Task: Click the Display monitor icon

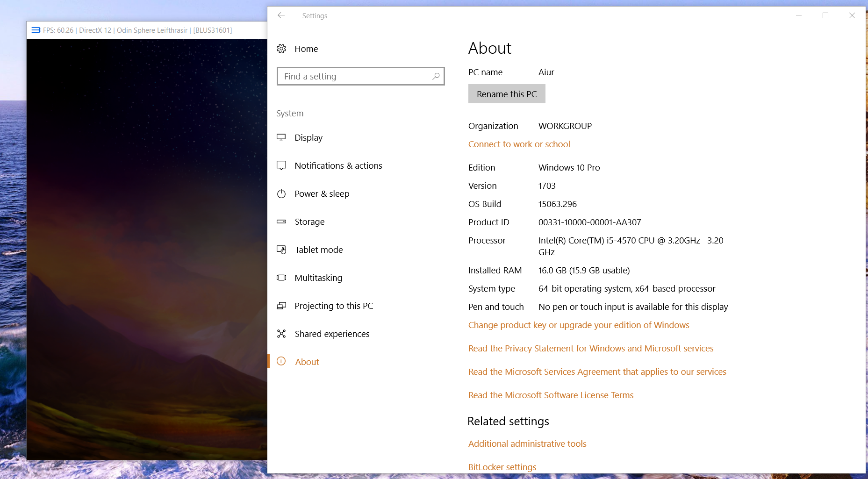Action: tap(281, 137)
